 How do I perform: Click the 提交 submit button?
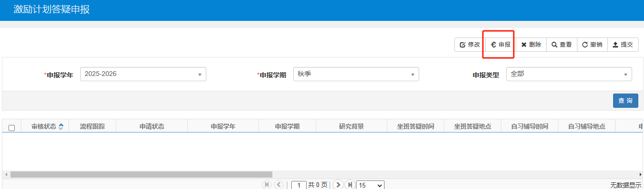(x=623, y=45)
